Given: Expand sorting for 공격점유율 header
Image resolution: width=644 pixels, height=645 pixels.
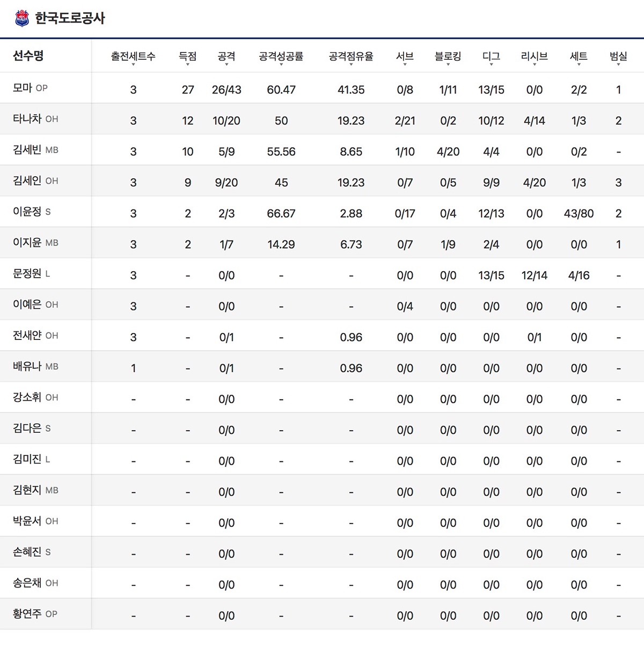Looking at the screenshot, I should (351, 64).
